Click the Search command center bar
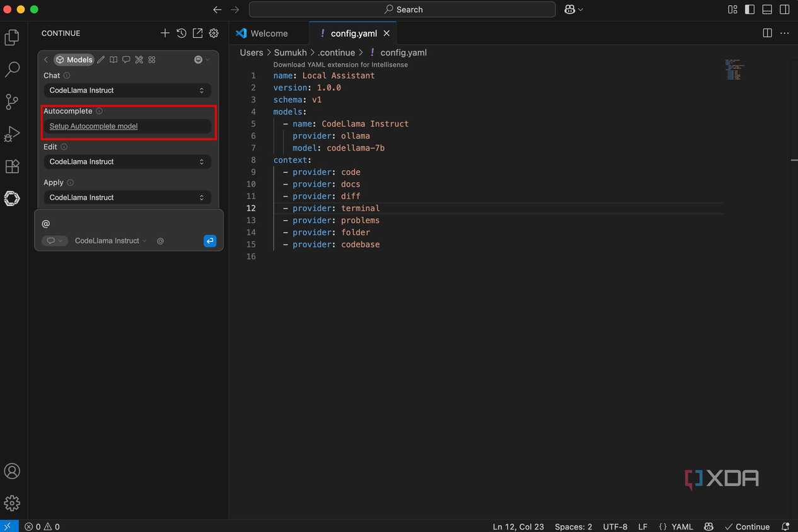798x532 pixels. tap(402, 9)
